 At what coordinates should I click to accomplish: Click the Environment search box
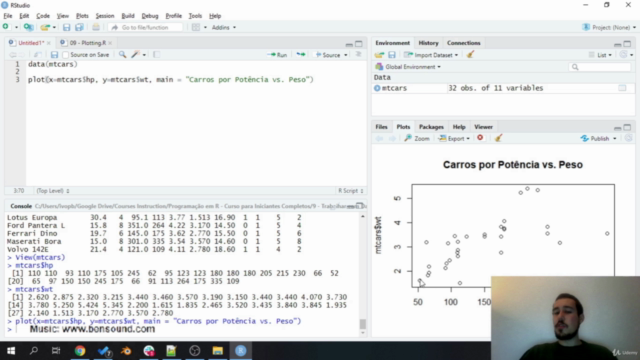pos(600,67)
